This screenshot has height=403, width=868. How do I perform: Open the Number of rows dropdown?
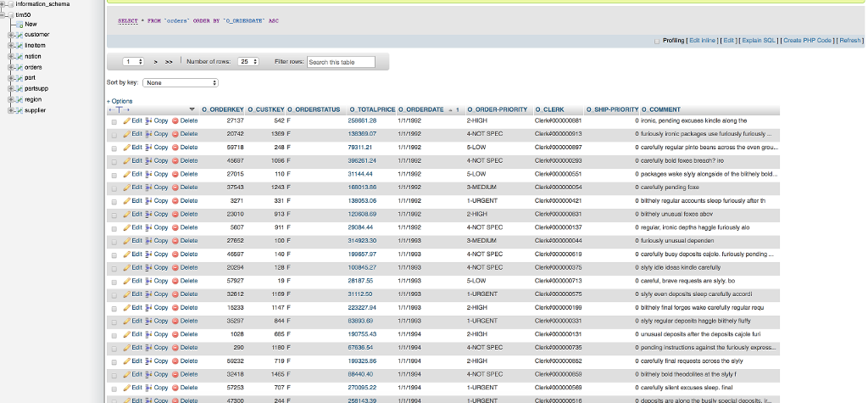pos(248,62)
